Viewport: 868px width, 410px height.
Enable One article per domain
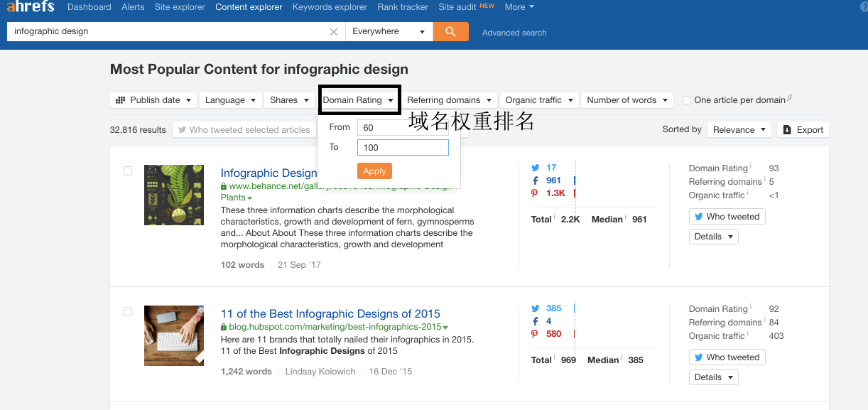tap(687, 100)
